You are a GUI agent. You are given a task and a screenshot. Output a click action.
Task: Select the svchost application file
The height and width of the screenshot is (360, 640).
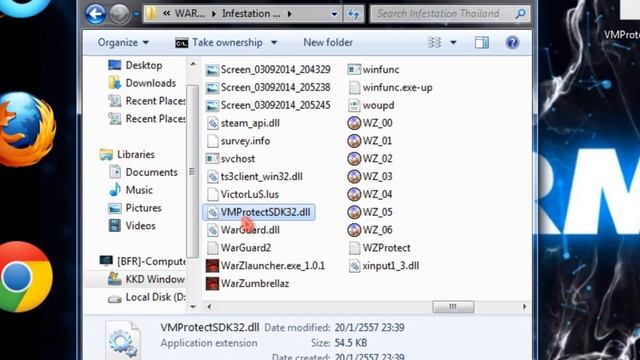point(231,159)
